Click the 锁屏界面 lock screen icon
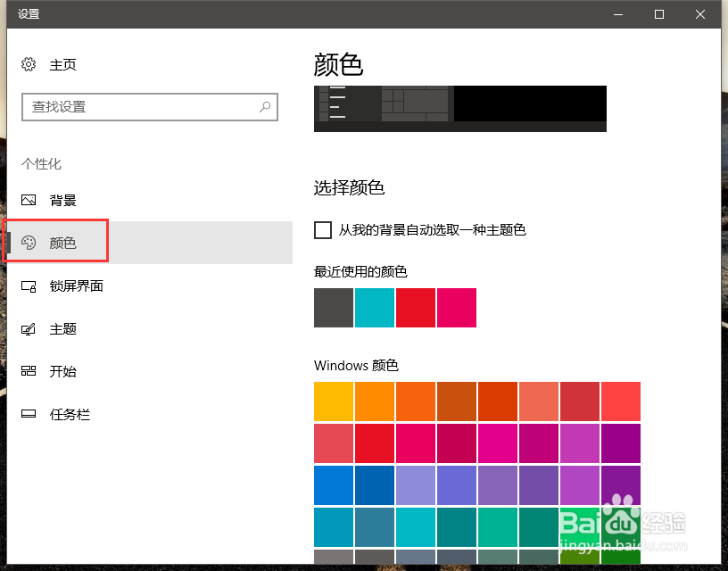 click(x=29, y=286)
